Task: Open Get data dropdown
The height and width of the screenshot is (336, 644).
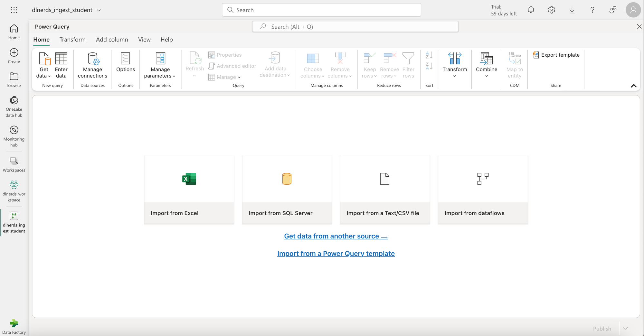Action: point(43,65)
